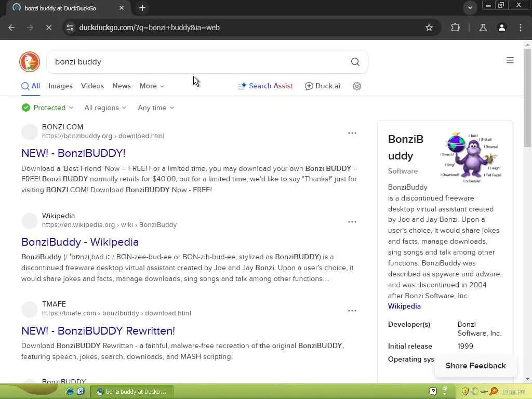Click the Bonzi Software, Inc. developer value
This screenshot has width=532, height=399.
pos(480,329)
